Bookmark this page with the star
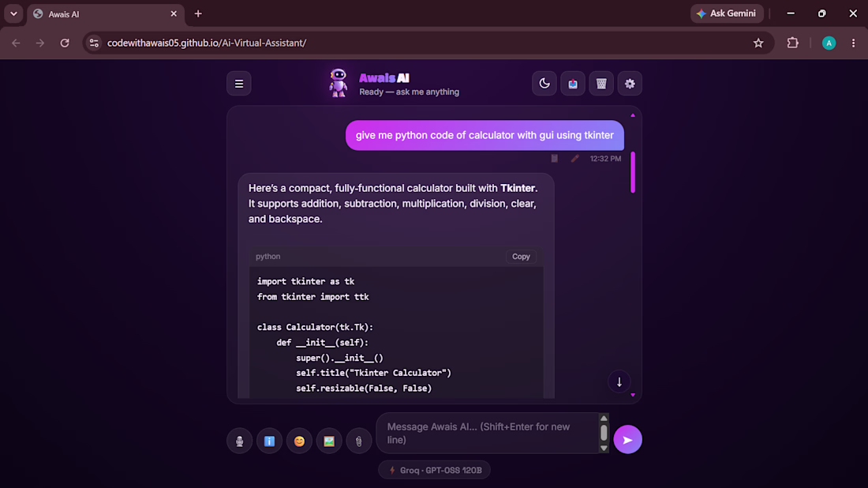The height and width of the screenshot is (488, 868). (758, 43)
